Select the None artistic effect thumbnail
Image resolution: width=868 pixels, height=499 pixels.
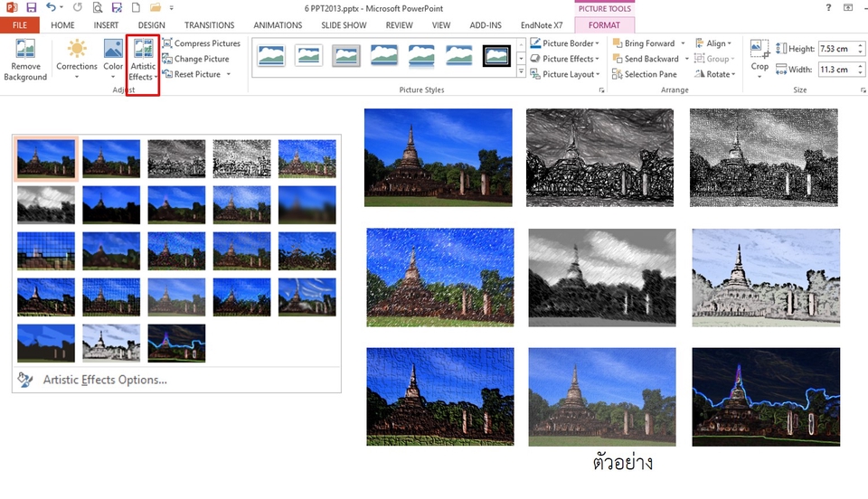point(46,159)
